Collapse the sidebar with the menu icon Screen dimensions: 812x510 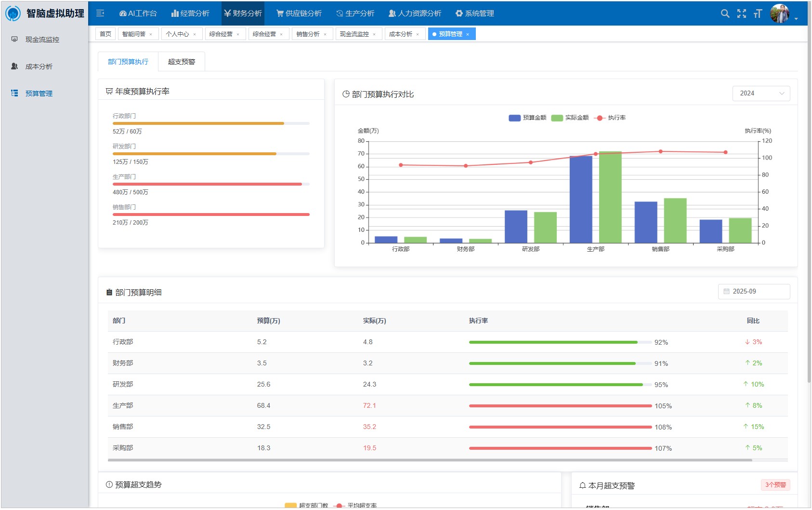click(100, 13)
